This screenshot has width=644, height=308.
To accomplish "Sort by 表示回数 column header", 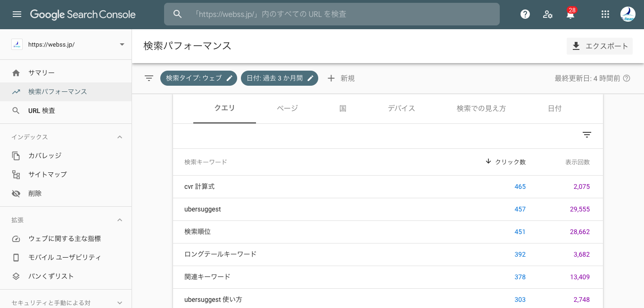I will click(578, 162).
